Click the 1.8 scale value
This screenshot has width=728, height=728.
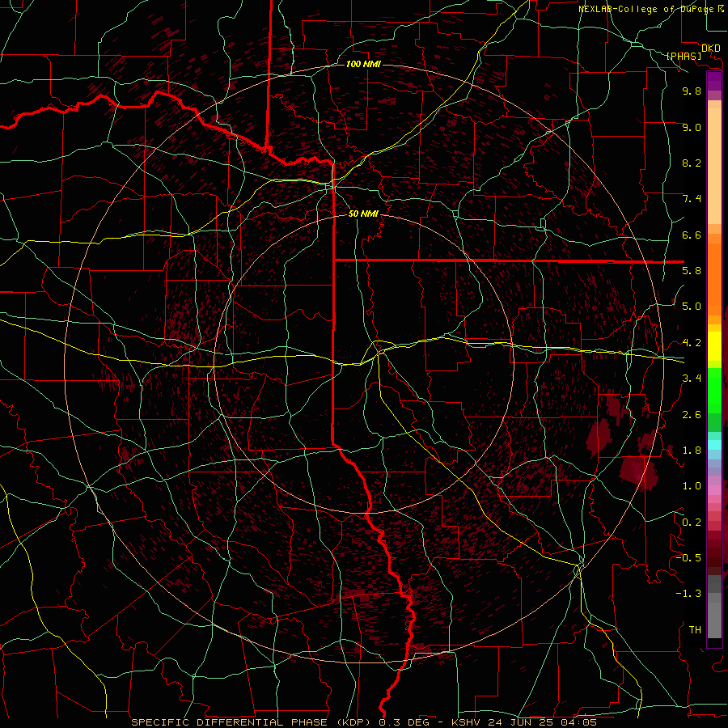click(692, 451)
